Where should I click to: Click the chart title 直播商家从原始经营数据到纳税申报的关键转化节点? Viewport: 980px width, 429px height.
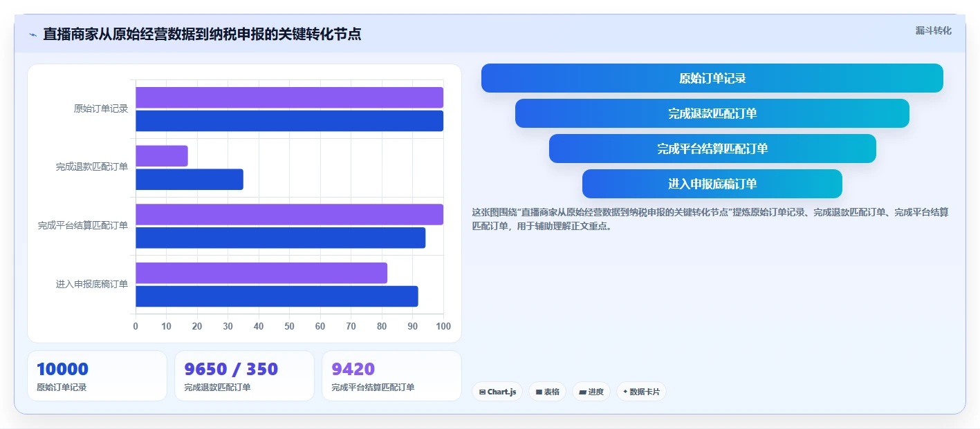[202, 34]
